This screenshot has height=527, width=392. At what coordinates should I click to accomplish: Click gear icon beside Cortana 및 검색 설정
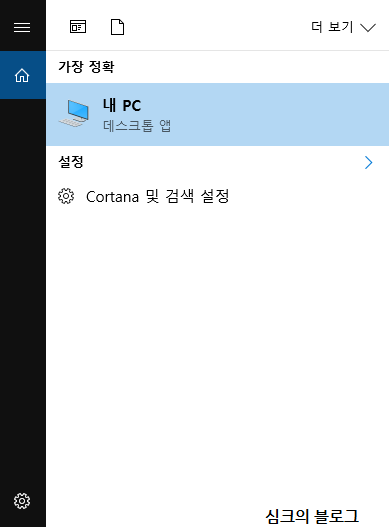(x=66, y=196)
